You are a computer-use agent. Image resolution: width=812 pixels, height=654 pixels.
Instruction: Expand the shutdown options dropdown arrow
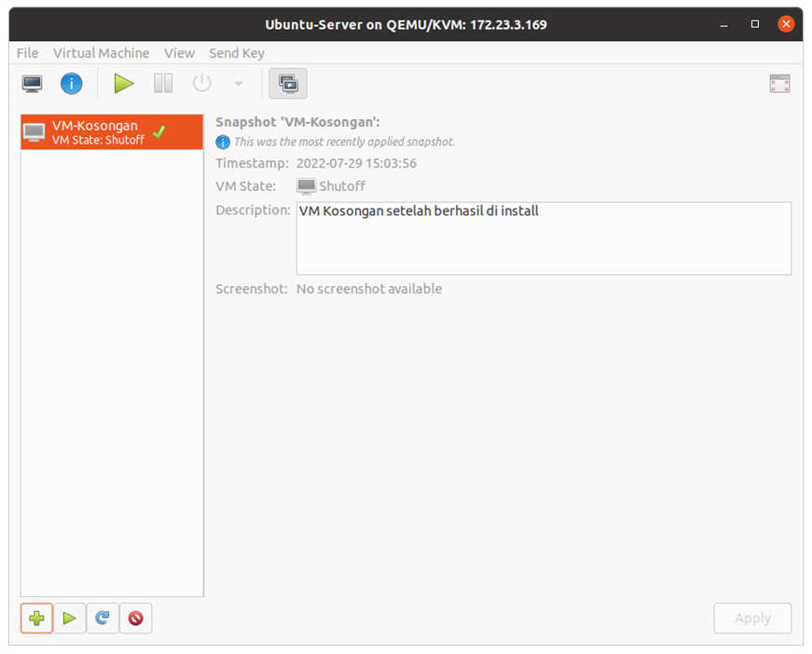tap(238, 84)
